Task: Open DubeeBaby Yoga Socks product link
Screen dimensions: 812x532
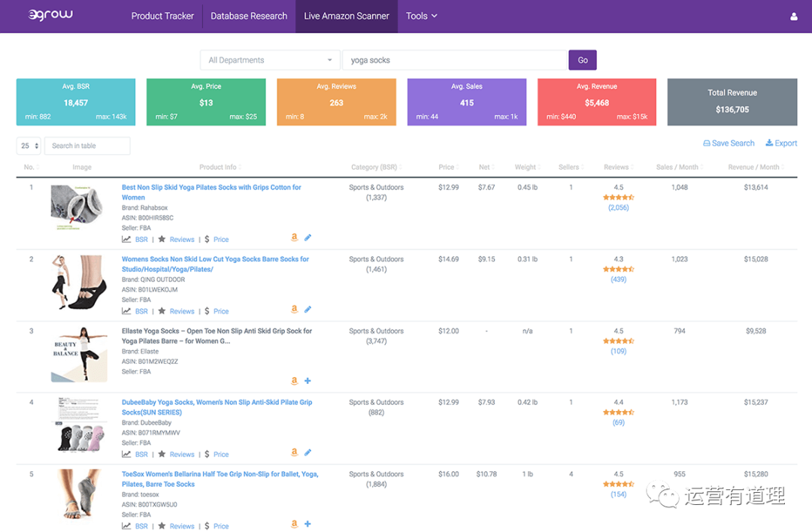Action: click(x=217, y=407)
